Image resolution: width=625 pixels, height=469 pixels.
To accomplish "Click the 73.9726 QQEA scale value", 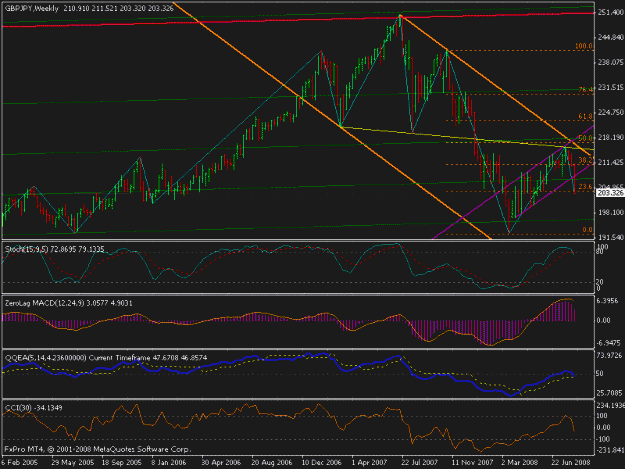I will 609,355.
